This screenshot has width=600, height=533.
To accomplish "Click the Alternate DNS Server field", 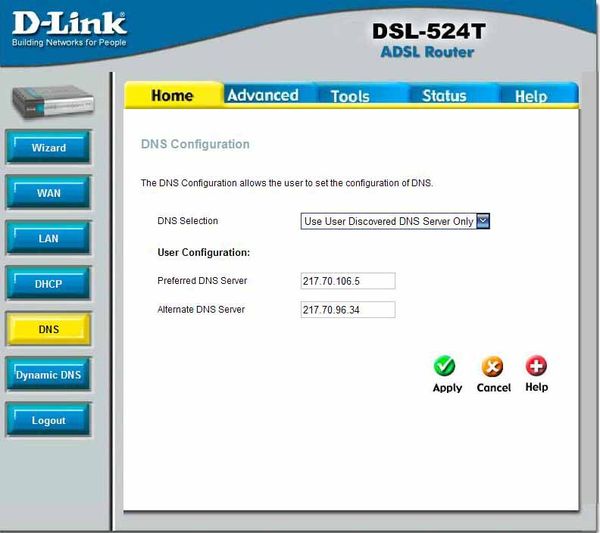I will (x=348, y=310).
